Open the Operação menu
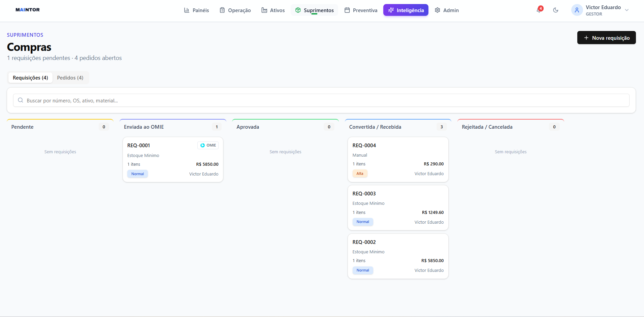This screenshot has height=317, width=644. click(235, 10)
